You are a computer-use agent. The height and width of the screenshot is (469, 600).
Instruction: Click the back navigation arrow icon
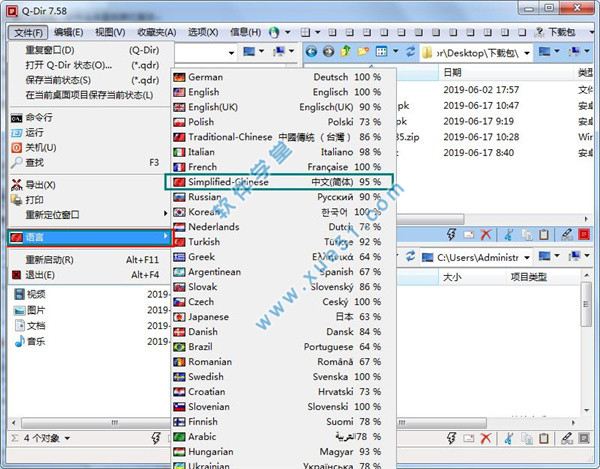point(311,51)
